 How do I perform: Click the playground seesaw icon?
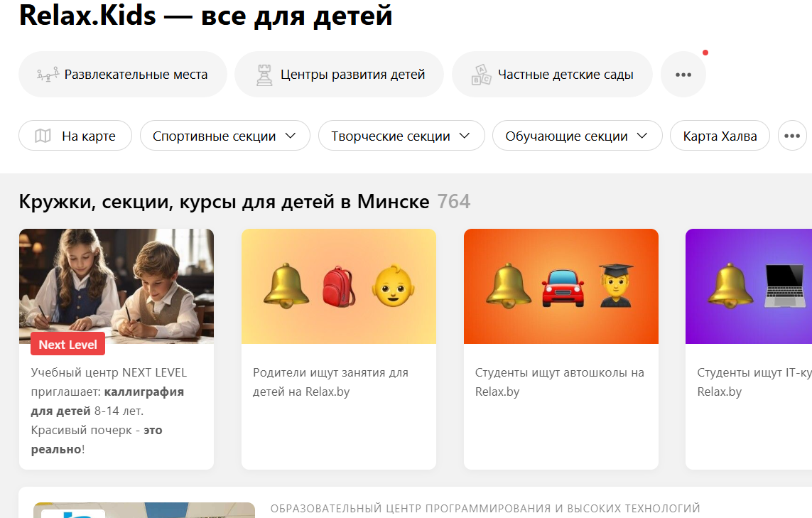click(x=48, y=75)
